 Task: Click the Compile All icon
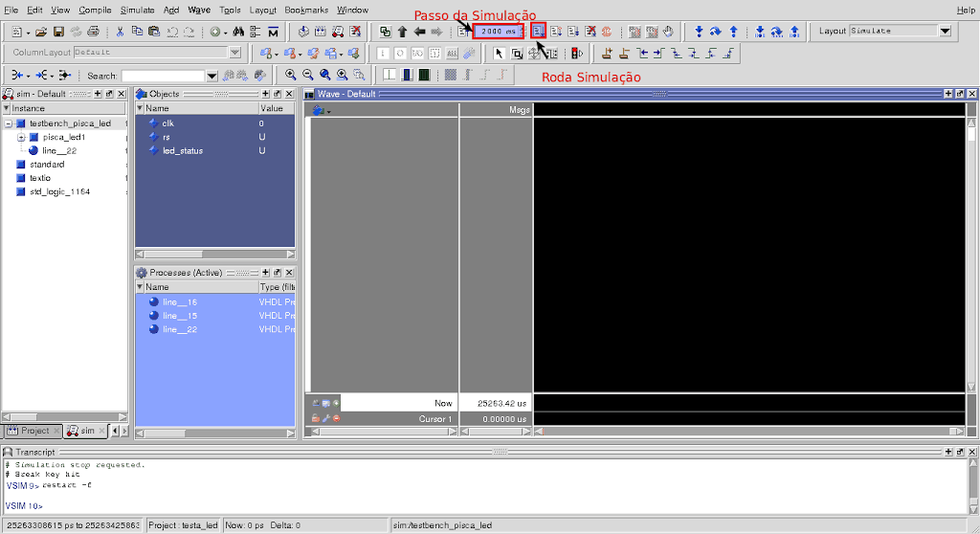coord(320,32)
